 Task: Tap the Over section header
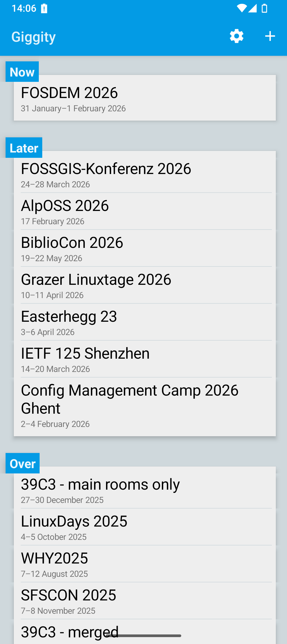pos(23,463)
